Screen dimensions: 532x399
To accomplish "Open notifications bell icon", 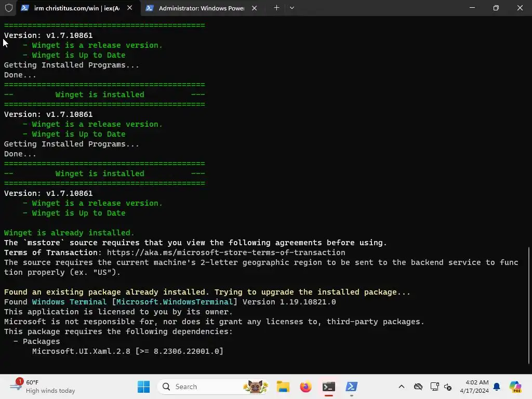I will 497,387.
